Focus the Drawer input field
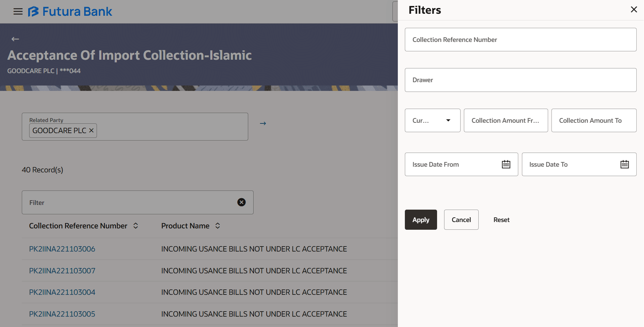644x327 pixels. coord(521,80)
